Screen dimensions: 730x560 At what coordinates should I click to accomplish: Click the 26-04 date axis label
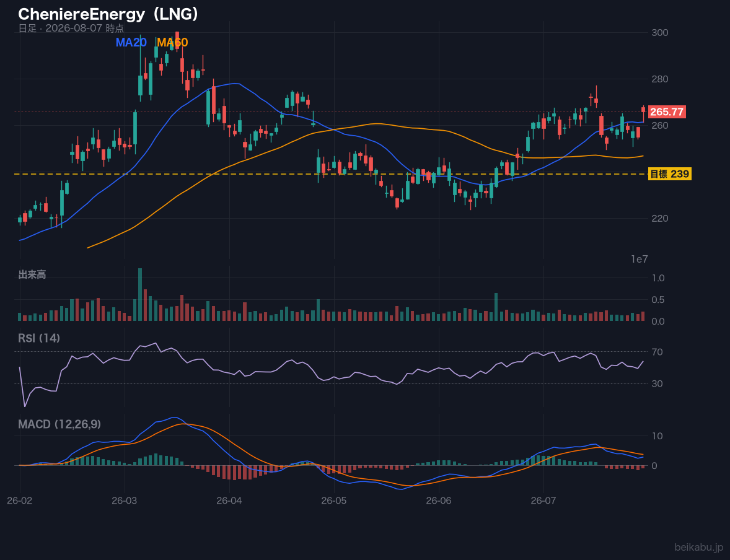click(229, 501)
